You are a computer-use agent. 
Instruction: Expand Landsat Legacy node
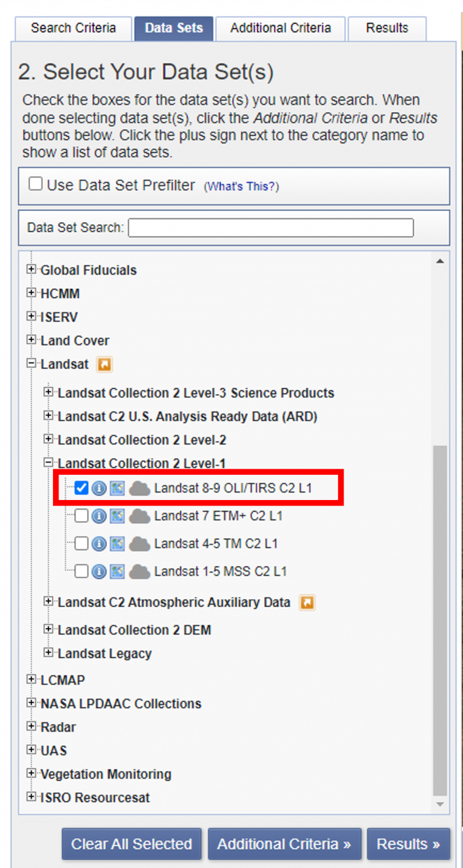(x=49, y=653)
